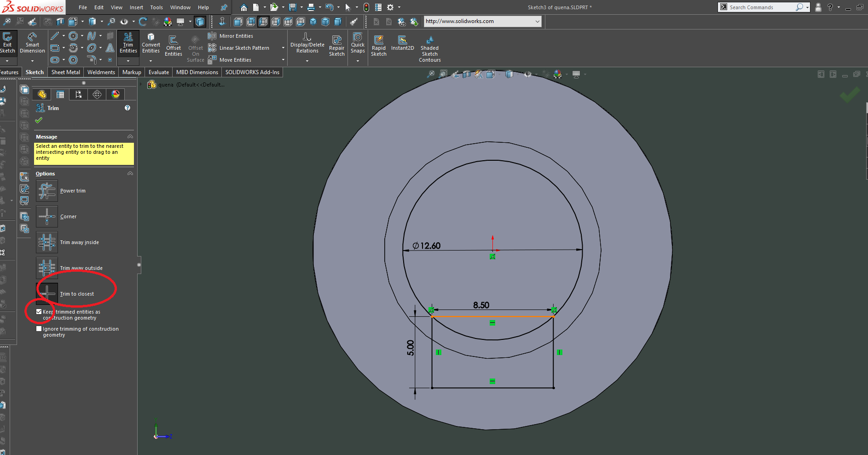The width and height of the screenshot is (868, 455).
Task: Open Repair Sketch tool
Action: [x=337, y=46]
